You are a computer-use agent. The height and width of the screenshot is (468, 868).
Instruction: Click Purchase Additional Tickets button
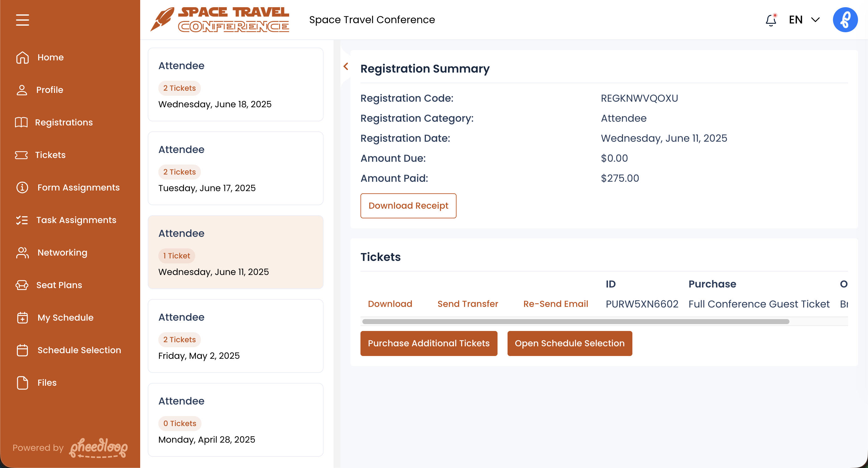(429, 343)
